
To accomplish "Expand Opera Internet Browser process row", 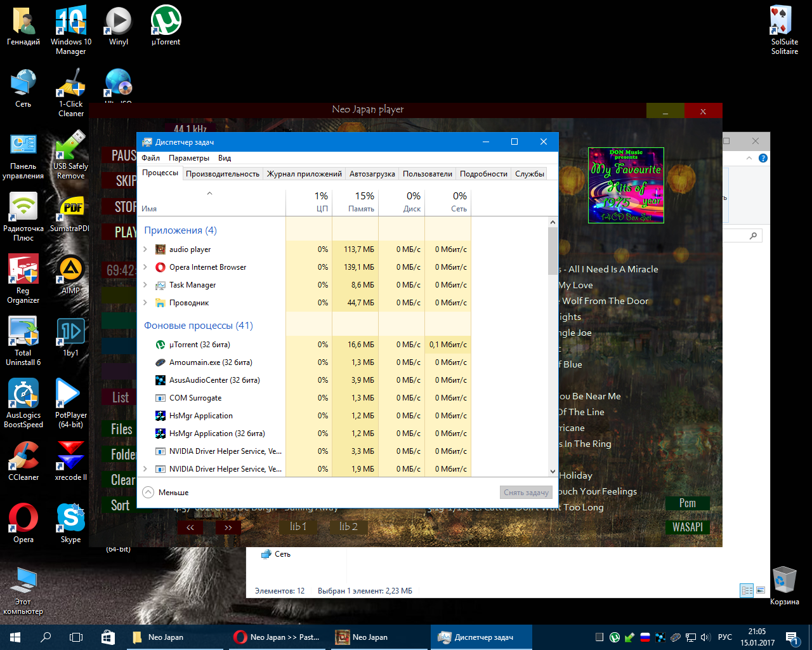I will coord(145,267).
